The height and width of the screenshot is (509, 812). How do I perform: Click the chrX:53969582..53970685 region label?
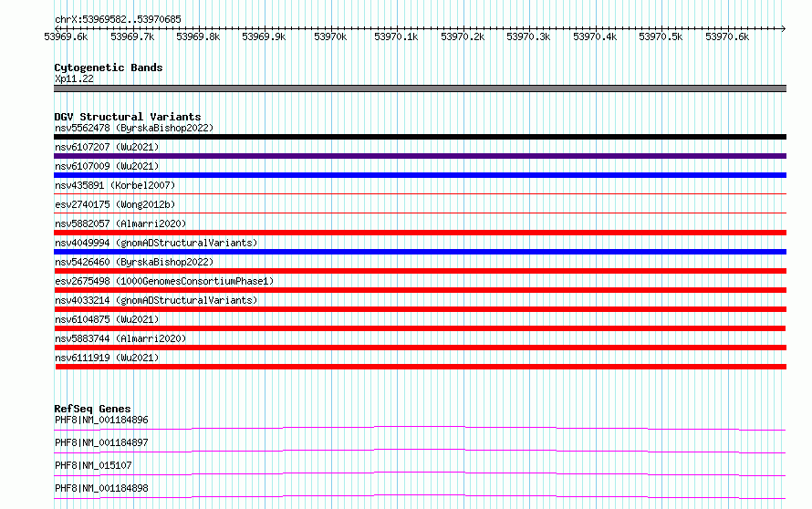118,19
